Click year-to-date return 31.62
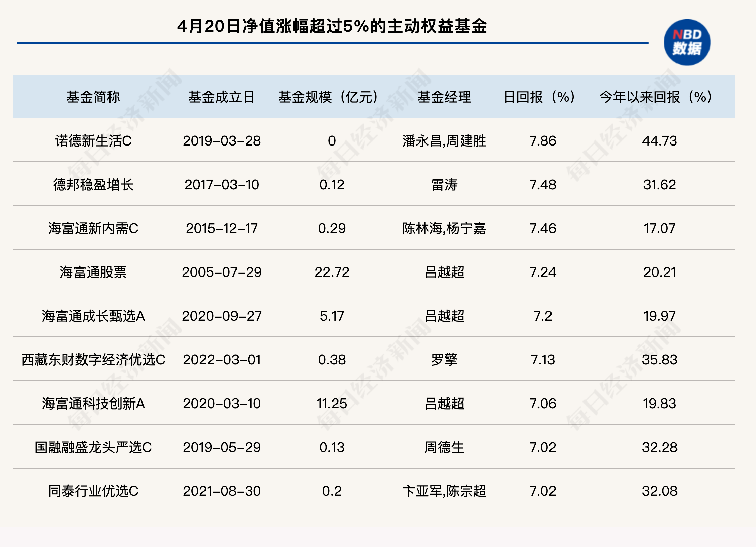This screenshot has height=547, width=756. click(x=659, y=185)
